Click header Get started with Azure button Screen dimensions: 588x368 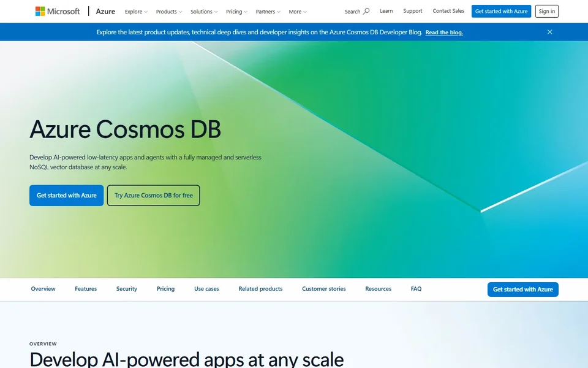[x=502, y=11]
